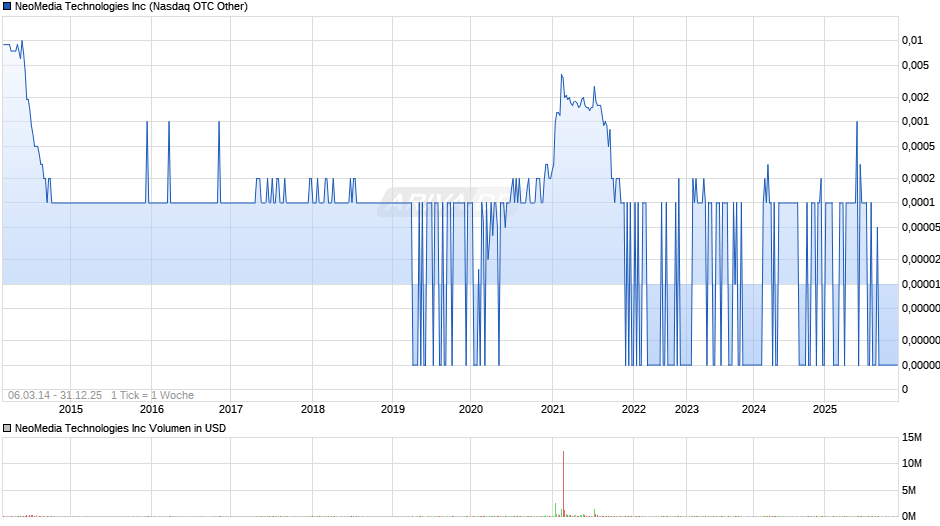
Task: Click the date range text 06.03.14 - 31.12.25
Action: [x=55, y=395]
